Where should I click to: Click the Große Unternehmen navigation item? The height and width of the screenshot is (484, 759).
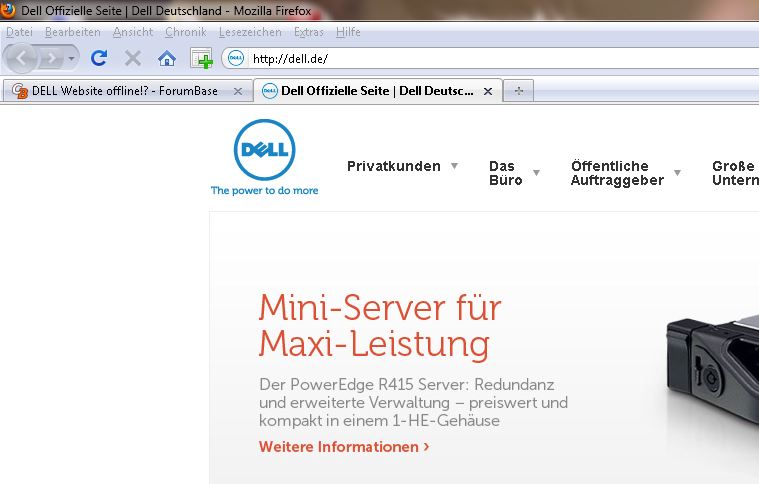tap(735, 173)
